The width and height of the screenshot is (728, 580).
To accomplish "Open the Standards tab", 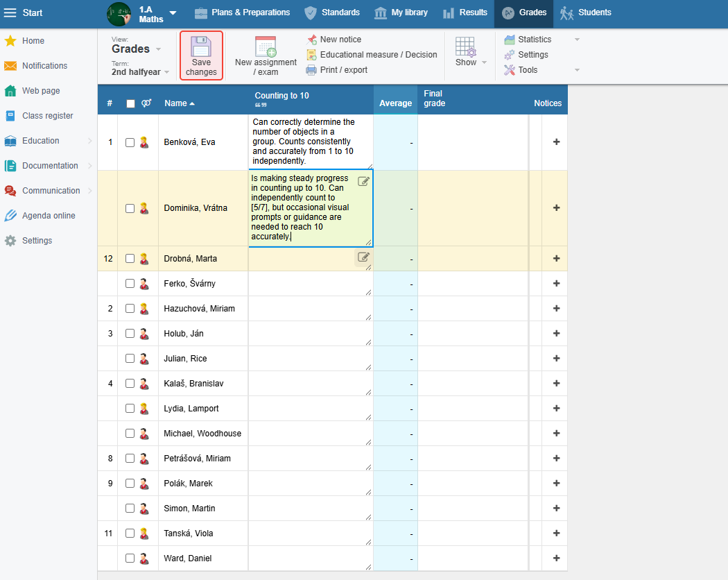I will pyautogui.click(x=332, y=13).
